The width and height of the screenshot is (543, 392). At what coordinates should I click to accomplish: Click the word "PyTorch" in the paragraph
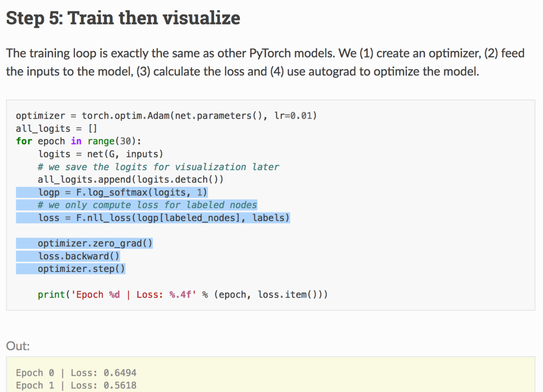[x=270, y=53]
